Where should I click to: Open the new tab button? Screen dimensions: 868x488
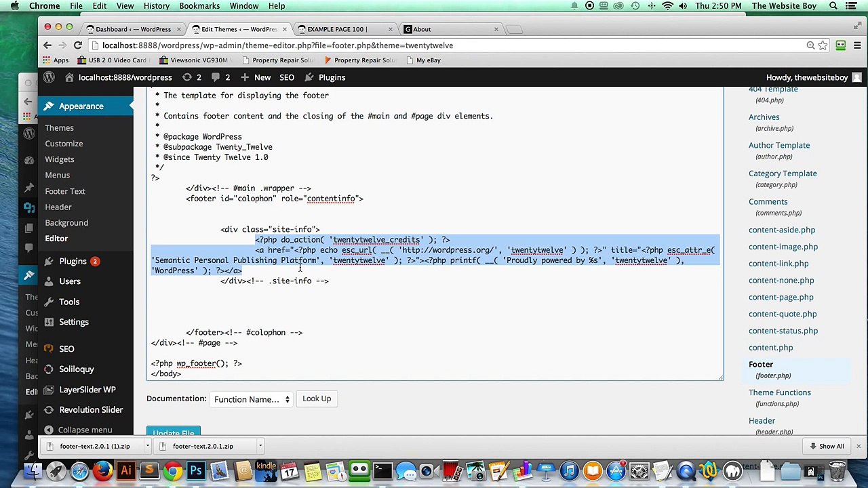pyautogui.click(x=514, y=29)
